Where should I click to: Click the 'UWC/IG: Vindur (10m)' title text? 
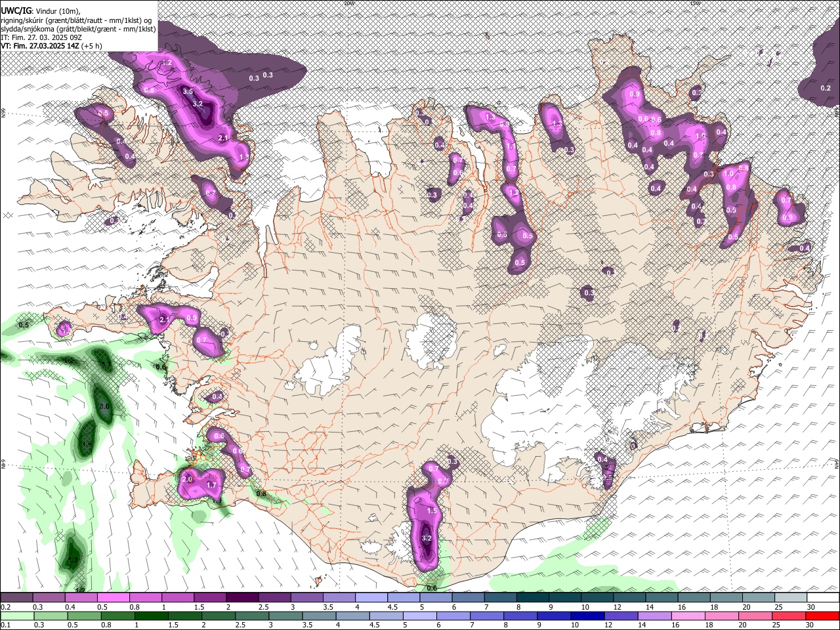pos(41,10)
